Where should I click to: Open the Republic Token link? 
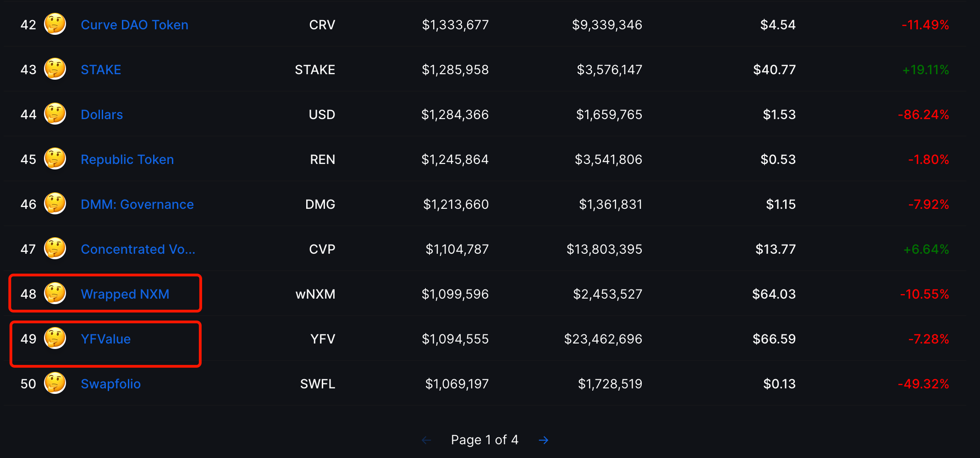point(127,159)
